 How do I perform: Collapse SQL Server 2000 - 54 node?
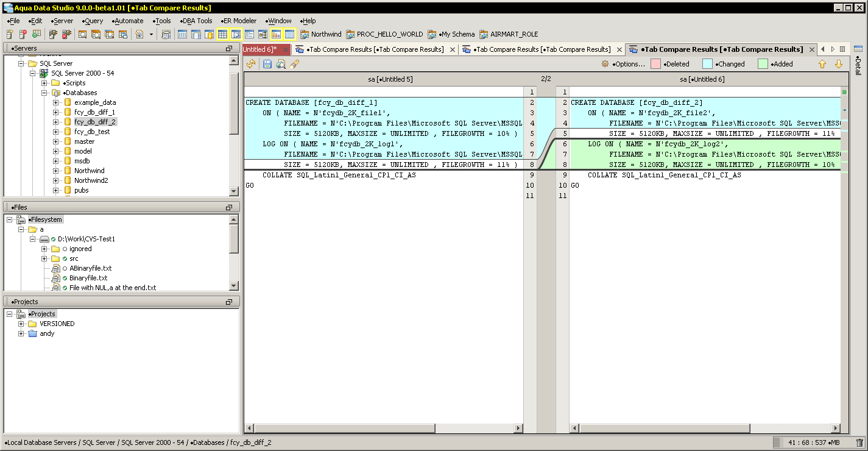tap(32, 73)
